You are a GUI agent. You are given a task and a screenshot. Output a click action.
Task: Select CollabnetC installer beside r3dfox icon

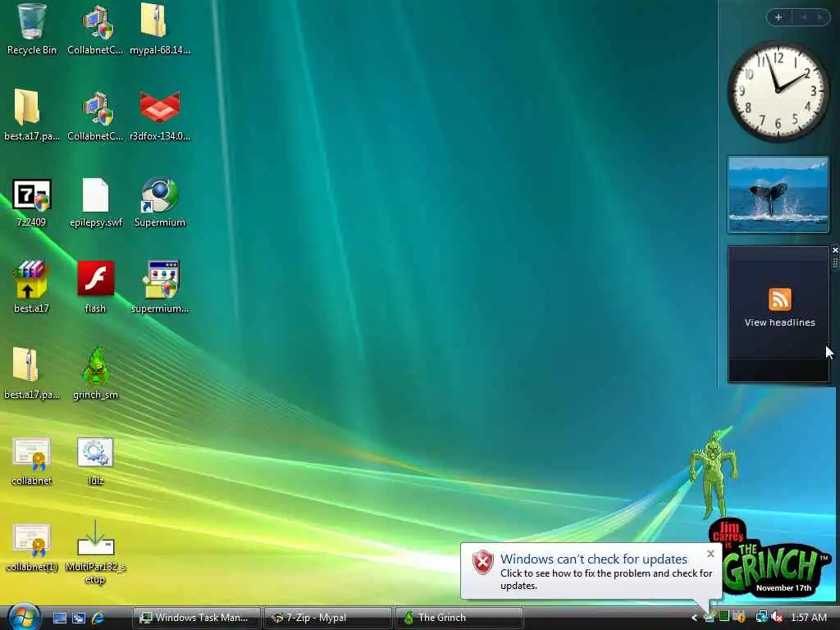pyautogui.click(x=95, y=115)
